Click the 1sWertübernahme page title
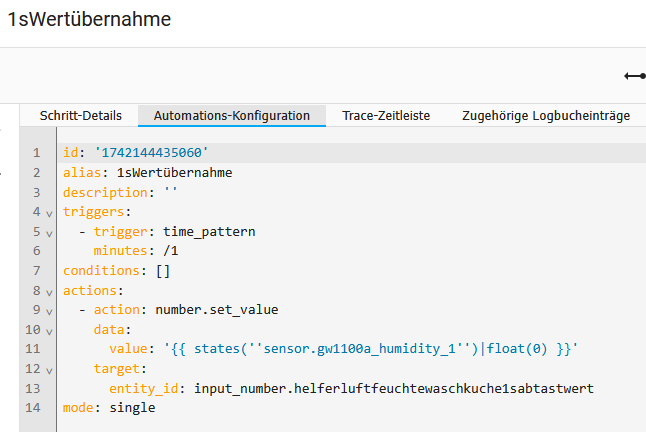The width and height of the screenshot is (646, 432). click(89, 19)
